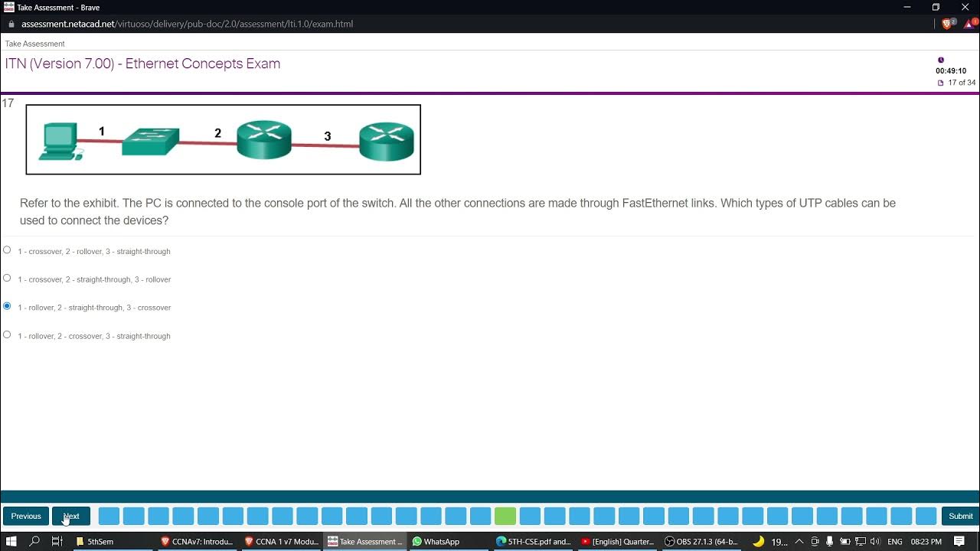Image resolution: width=980 pixels, height=551 pixels.
Task: Show hidden system tray icons
Action: (x=799, y=542)
